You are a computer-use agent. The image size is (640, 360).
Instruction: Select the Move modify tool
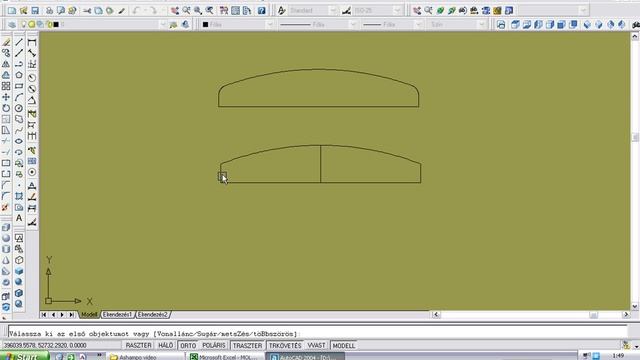point(6,97)
